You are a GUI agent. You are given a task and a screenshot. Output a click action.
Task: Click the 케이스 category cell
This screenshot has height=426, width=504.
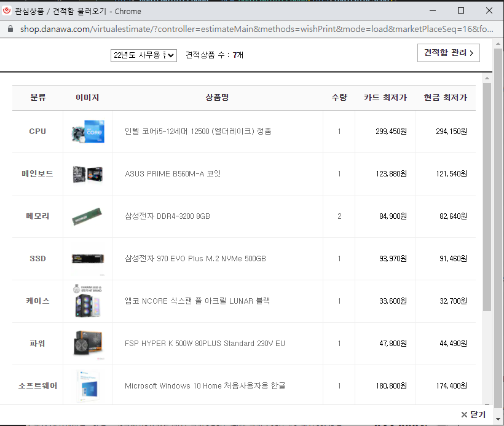point(37,301)
